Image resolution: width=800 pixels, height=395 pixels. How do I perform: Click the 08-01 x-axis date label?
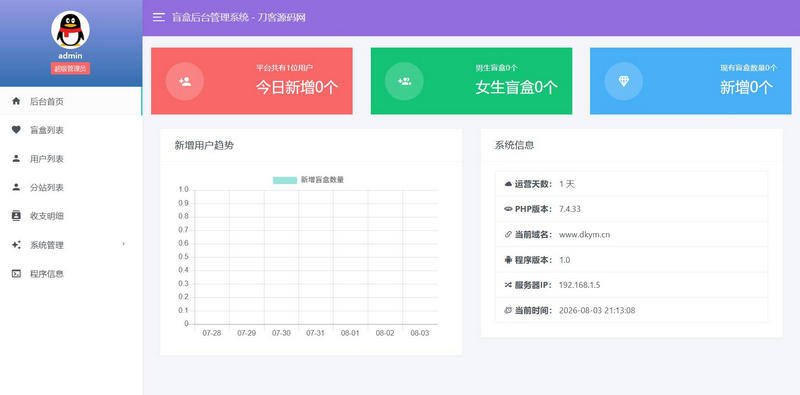350,333
